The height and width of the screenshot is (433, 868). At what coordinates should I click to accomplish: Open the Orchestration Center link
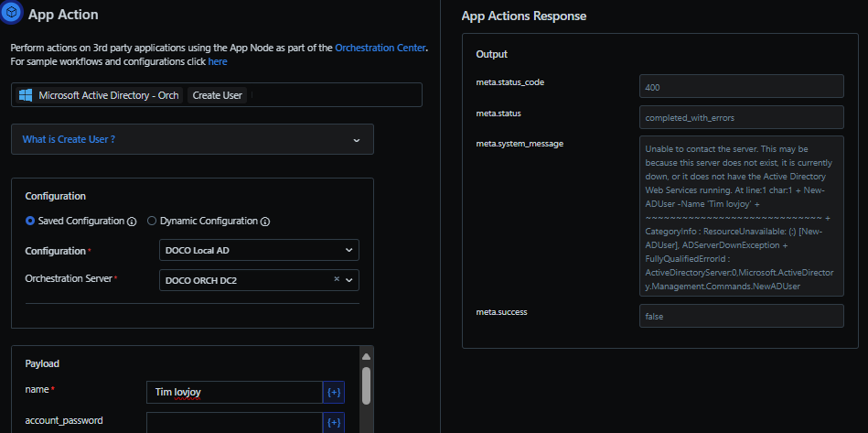tap(380, 48)
